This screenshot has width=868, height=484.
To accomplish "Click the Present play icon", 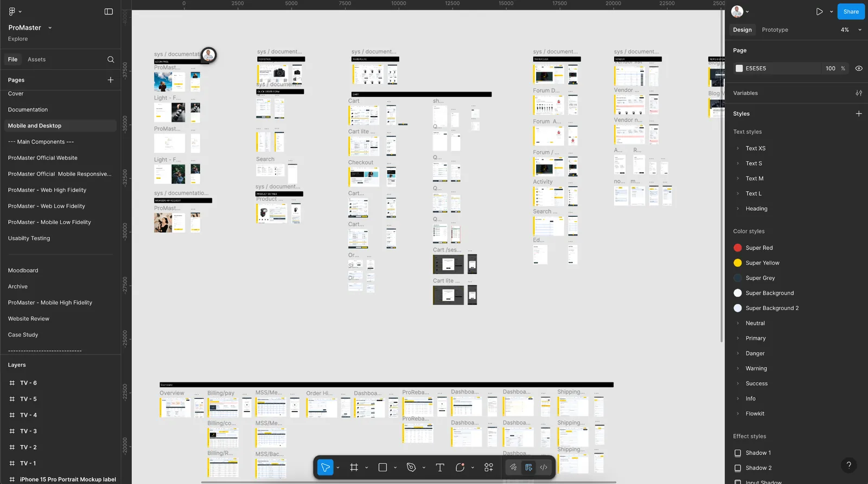I will pyautogui.click(x=819, y=11).
